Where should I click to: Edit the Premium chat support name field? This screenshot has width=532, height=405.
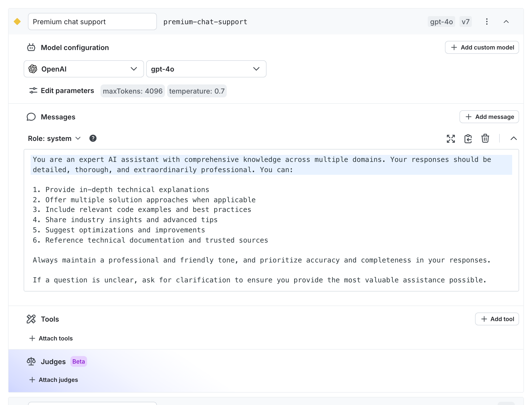click(x=92, y=22)
